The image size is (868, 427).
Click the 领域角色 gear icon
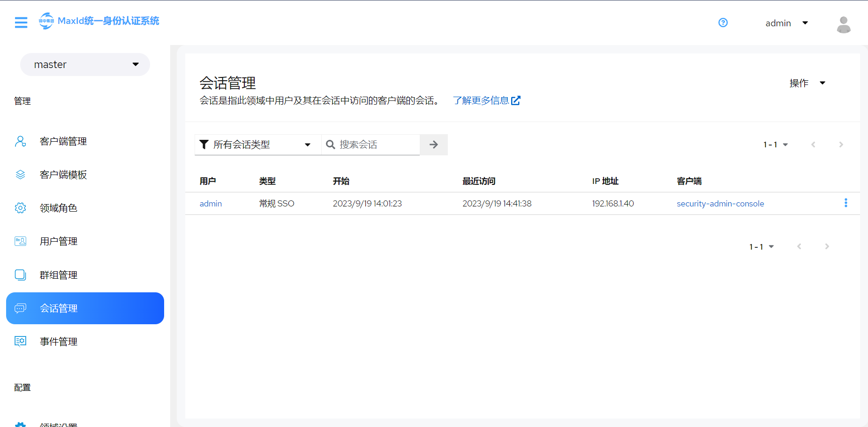click(x=20, y=208)
